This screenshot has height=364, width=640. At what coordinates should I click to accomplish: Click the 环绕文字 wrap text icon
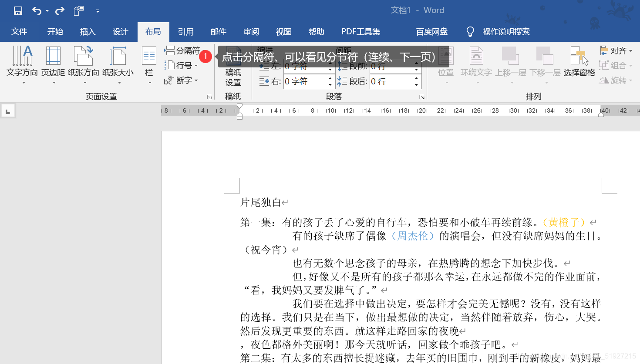[476, 56]
